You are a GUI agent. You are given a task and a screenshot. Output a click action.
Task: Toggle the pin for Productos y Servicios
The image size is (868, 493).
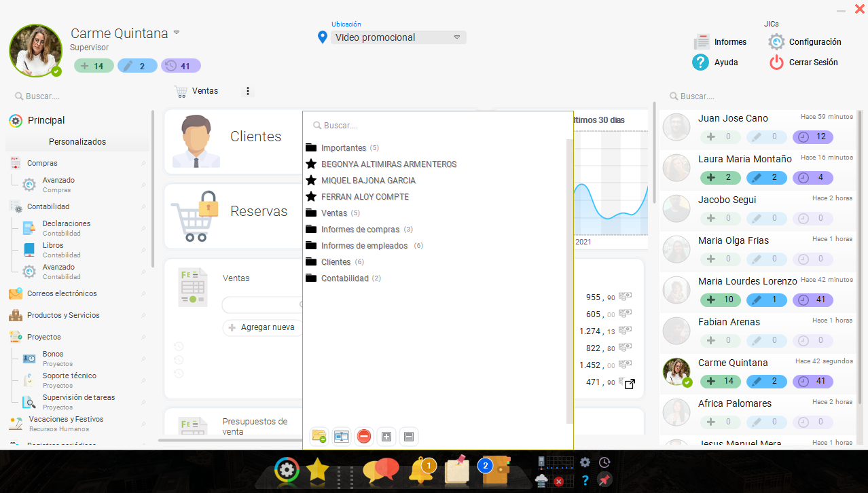point(143,316)
